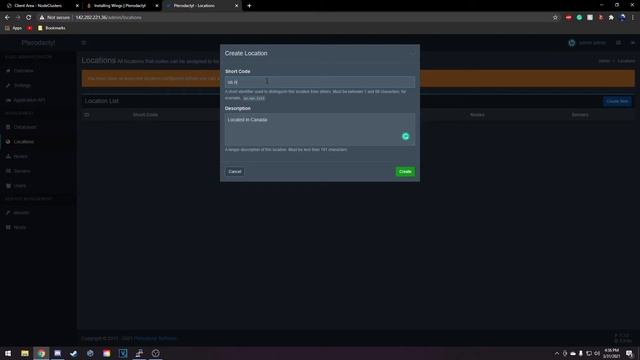Open the Windows Start menu

(x=8, y=353)
